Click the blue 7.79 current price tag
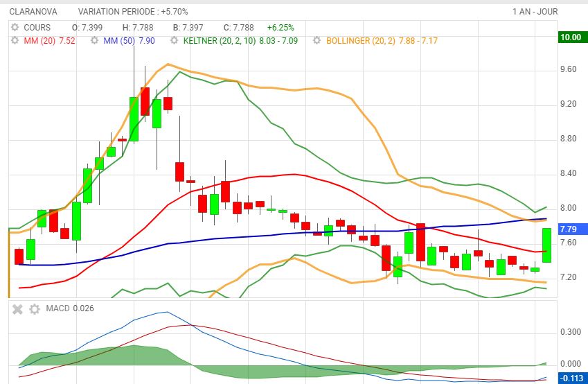 [573, 229]
